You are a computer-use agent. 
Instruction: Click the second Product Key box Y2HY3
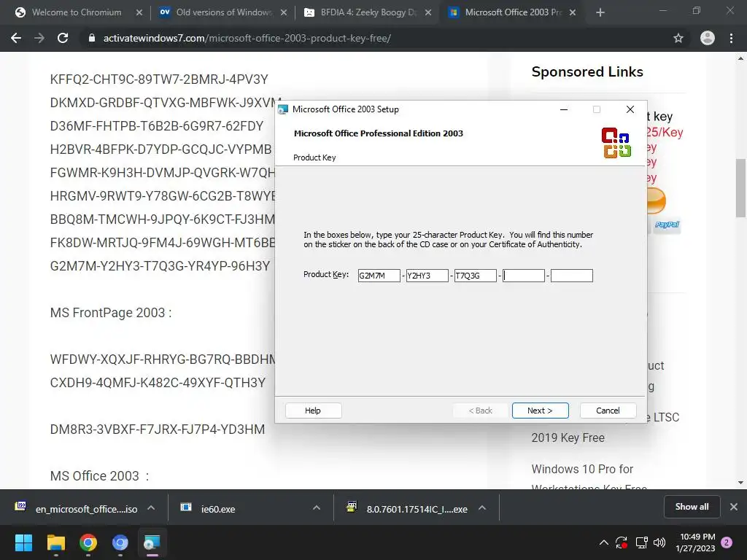[427, 276]
